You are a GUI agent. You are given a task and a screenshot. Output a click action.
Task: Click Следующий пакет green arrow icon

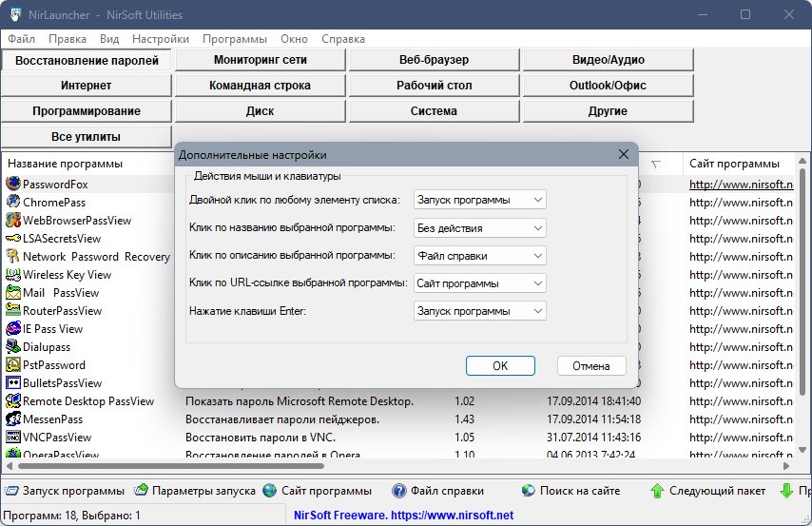coord(657,491)
